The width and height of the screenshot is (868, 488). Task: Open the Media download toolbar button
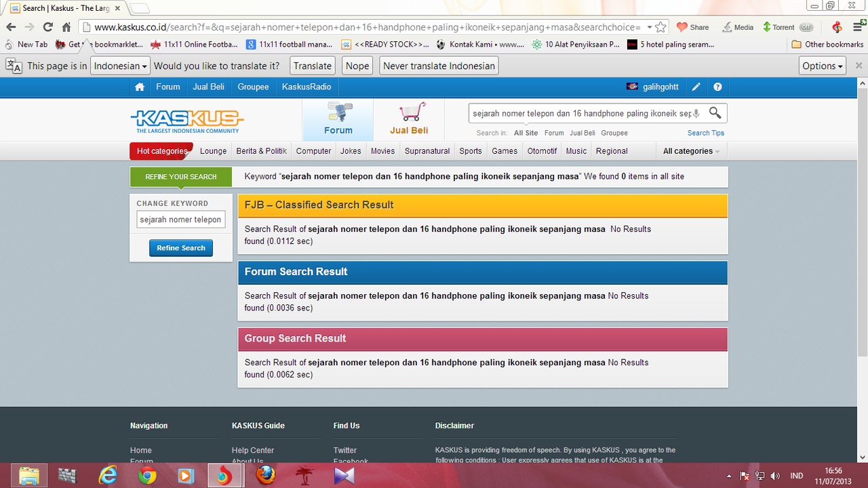(738, 27)
